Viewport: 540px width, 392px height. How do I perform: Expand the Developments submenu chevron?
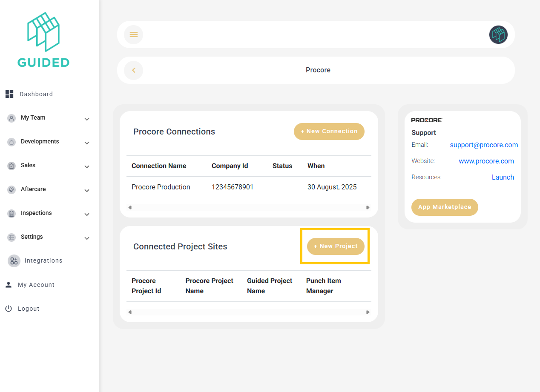point(87,143)
